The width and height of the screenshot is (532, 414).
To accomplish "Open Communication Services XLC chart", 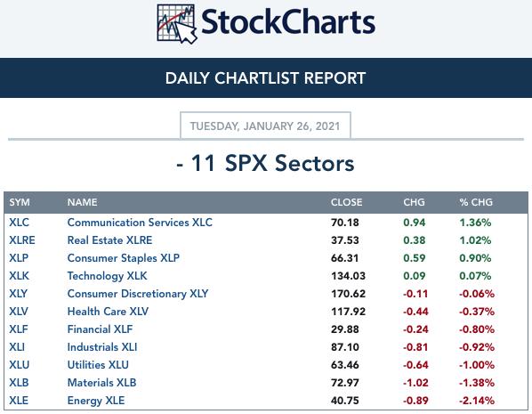I will click(140, 223).
